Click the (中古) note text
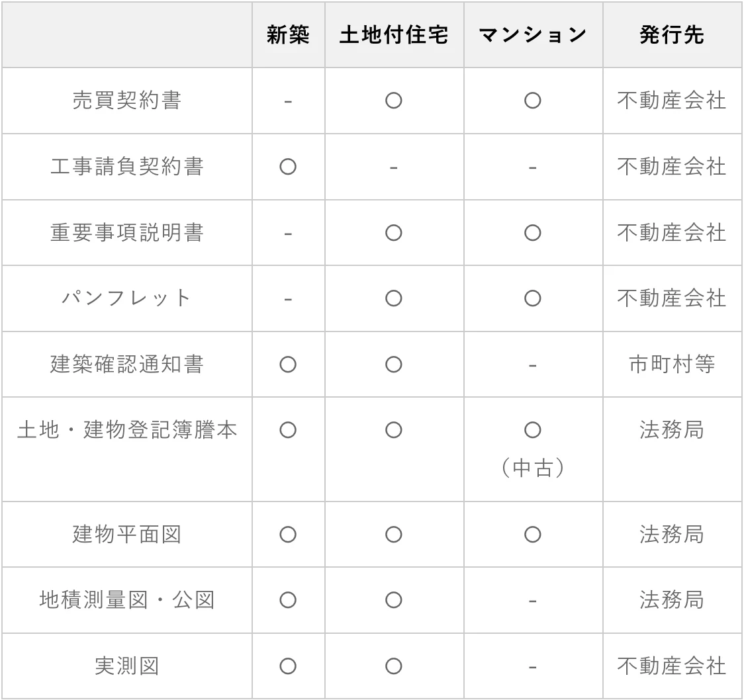This screenshot has width=744, height=700. click(533, 469)
